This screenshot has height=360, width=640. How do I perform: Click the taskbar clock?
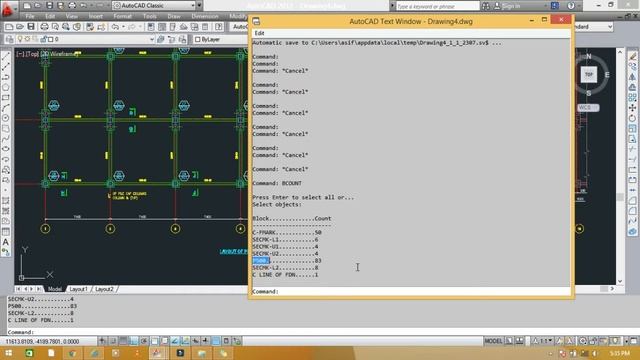coord(620,353)
